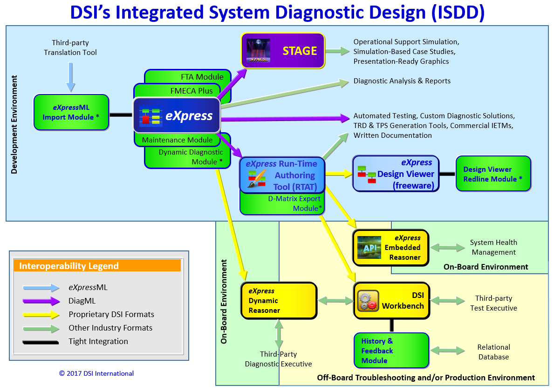Click the vertical "Development Environment" label

[14, 125]
